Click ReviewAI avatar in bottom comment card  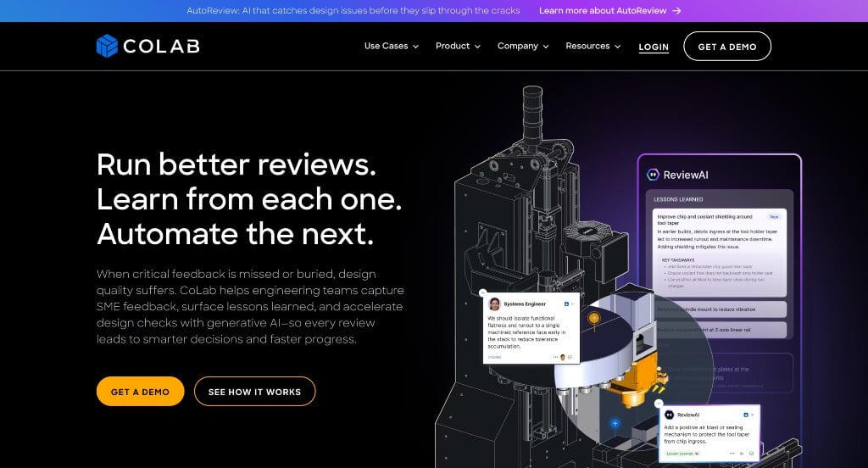point(670,415)
